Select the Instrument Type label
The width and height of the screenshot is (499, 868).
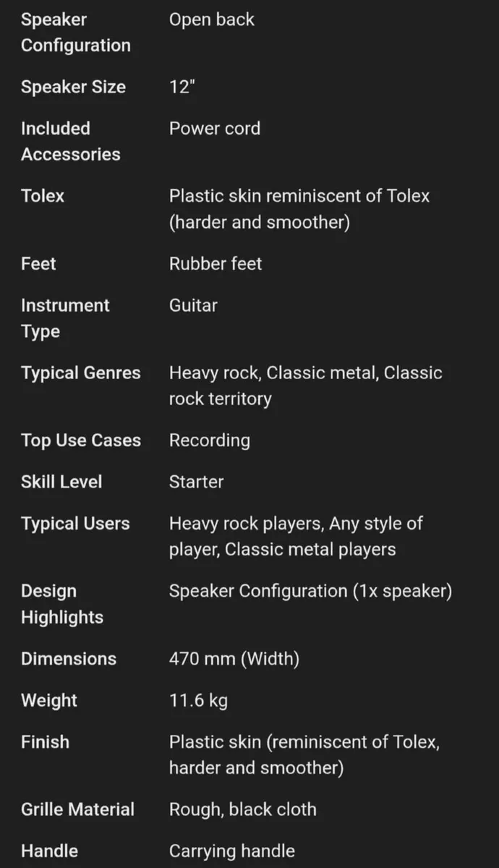(x=65, y=318)
